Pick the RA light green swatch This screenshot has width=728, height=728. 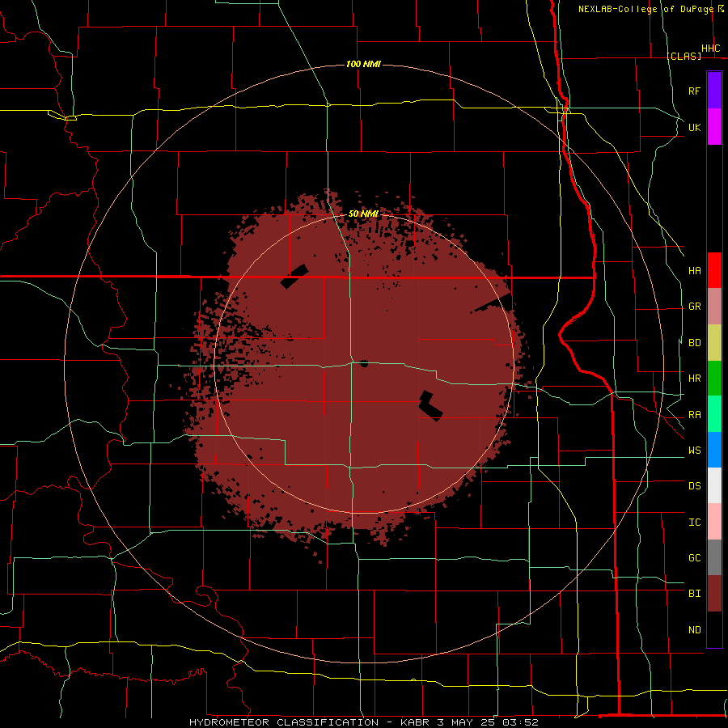click(714, 414)
